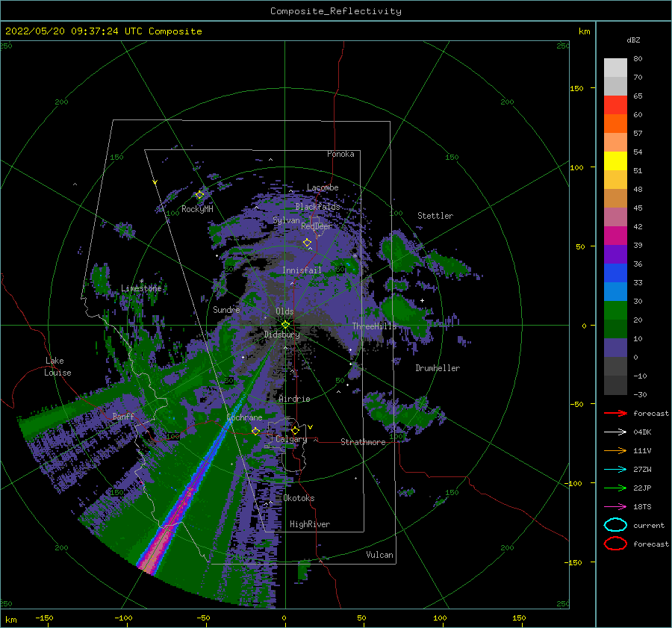
Task: Pick the orange 111V arrow in legend
Action: (615, 450)
